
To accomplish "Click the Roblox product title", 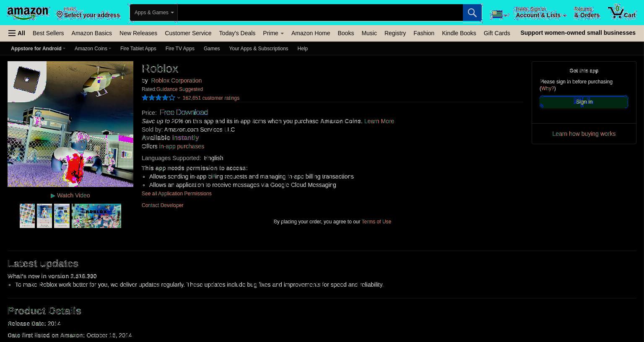I will click(160, 68).
